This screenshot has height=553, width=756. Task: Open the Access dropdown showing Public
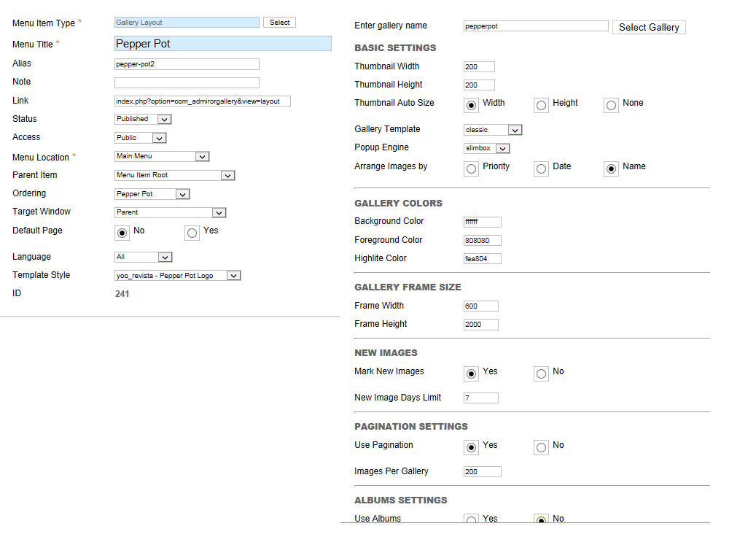pos(140,138)
